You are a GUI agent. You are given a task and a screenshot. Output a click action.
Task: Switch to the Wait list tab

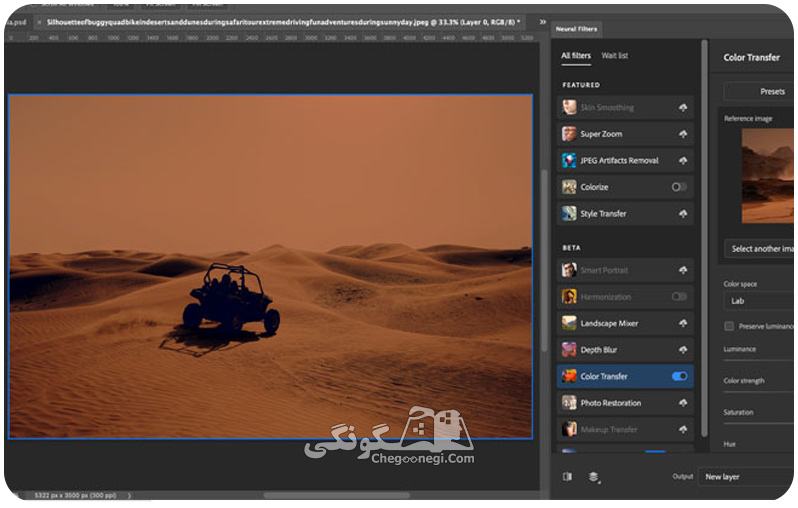[x=614, y=55]
